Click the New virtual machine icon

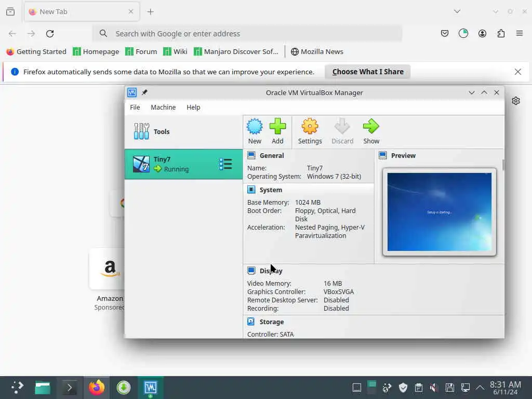[x=255, y=127]
